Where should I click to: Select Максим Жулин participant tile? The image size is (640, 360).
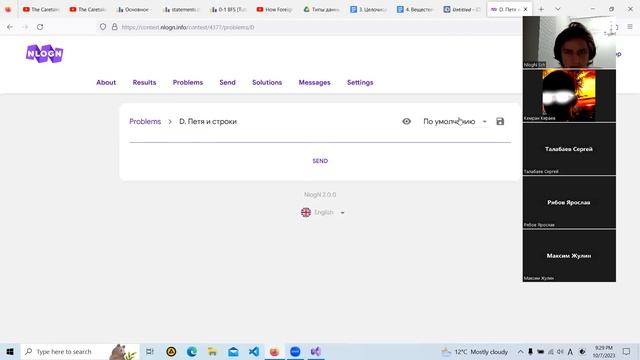569,256
